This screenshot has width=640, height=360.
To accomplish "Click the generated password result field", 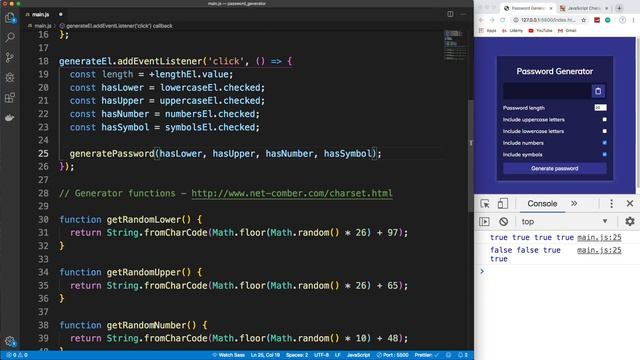I will tap(547, 91).
